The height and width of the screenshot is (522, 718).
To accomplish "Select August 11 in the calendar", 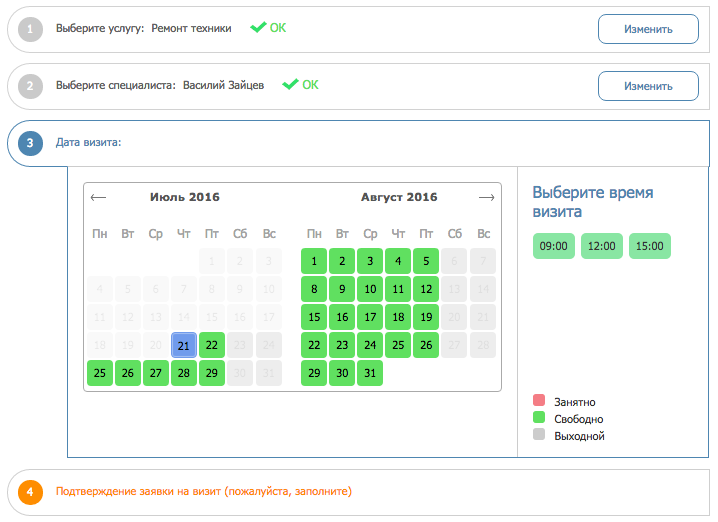I will tap(398, 289).
